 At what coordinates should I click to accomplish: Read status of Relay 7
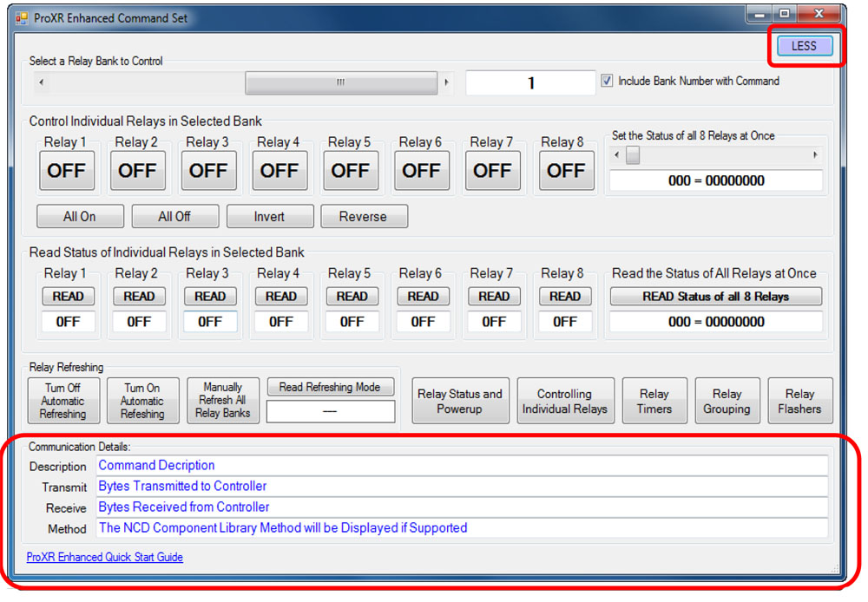click(x=494, y=297)
